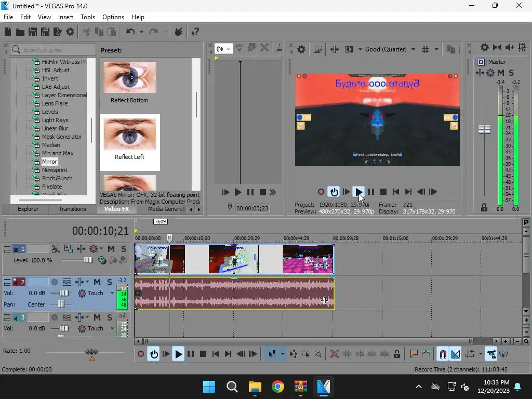Click split screen view icon in preview

pyautogui.click(x=349, y=49)
